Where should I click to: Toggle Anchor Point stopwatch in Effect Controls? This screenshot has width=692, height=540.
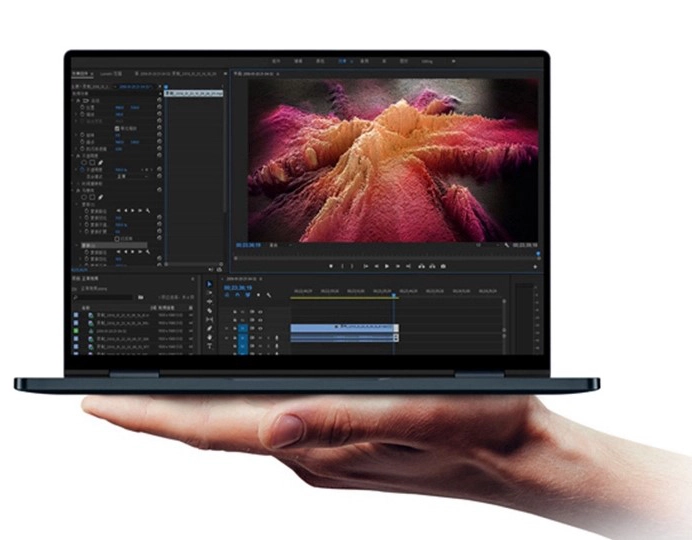82,142
